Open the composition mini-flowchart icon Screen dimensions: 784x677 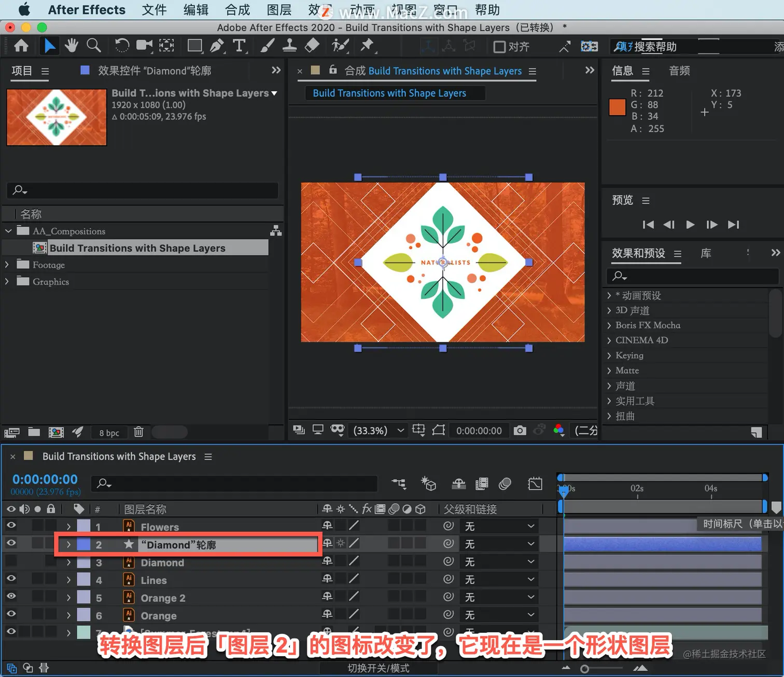(399, 483)
